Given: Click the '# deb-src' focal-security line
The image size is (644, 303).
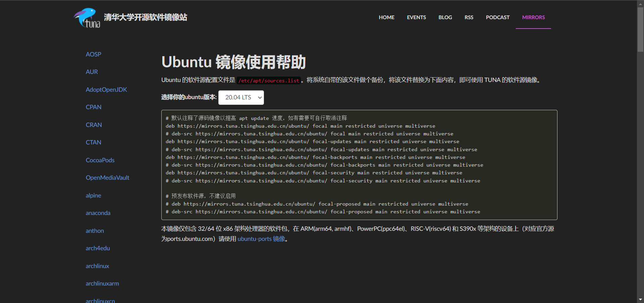Looking at the screenshot, I should [x=323, y=181].
